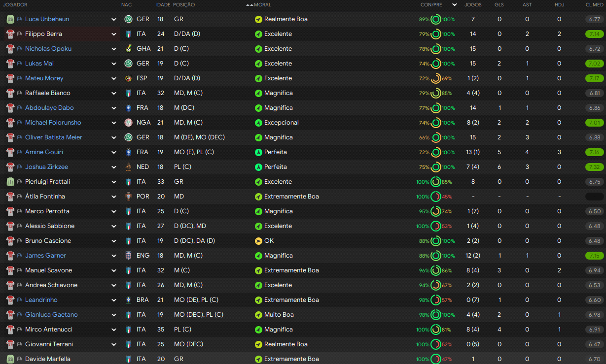Click Amine Gouiri's shirt icon
Image resolution: width=606 pixels, height=364 pixels.
tap(10, 152)
